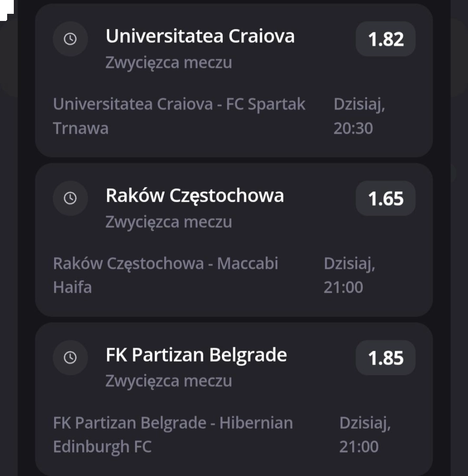Click the clock icon beside Universitatea Craiova
This screenshot has height=476, width=468.
pos(70,39)
